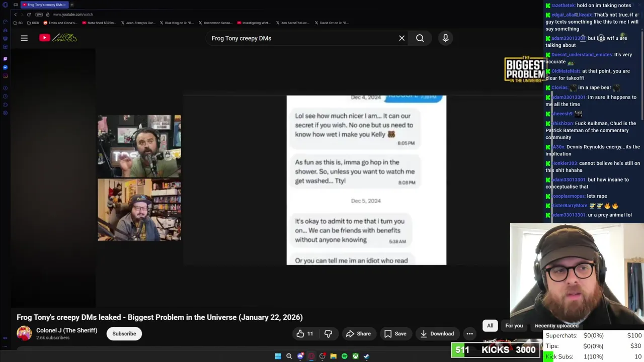Open 'Emiru and Cinna's...' bookmark
Image resolution: width=644 pixels, height=362 pixels.
[x=60, y=23]
